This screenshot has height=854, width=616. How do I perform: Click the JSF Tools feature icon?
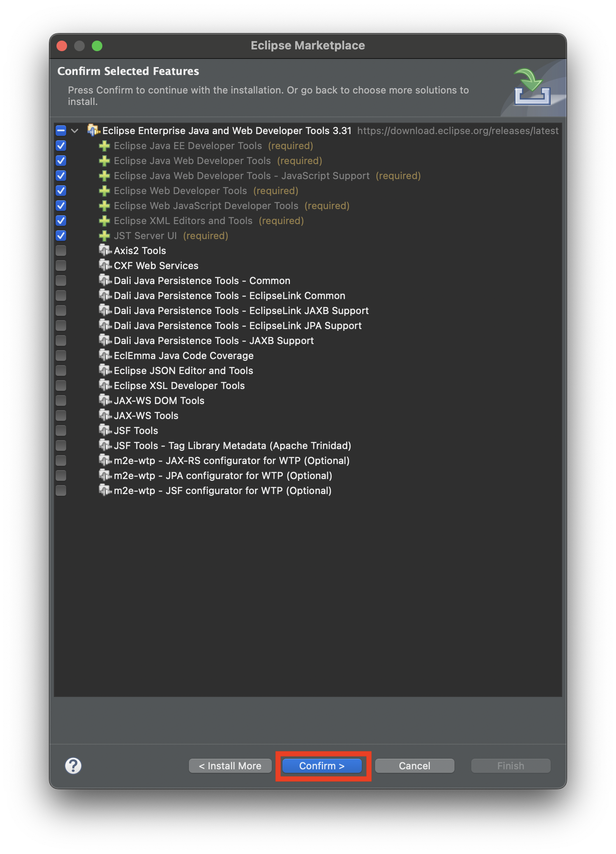point(105,431)
